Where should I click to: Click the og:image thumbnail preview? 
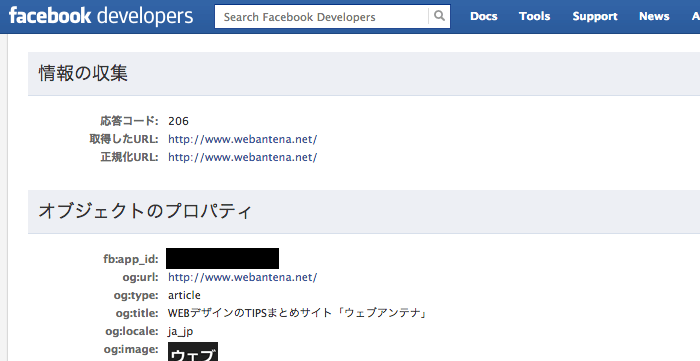click(x=193, y=352)
